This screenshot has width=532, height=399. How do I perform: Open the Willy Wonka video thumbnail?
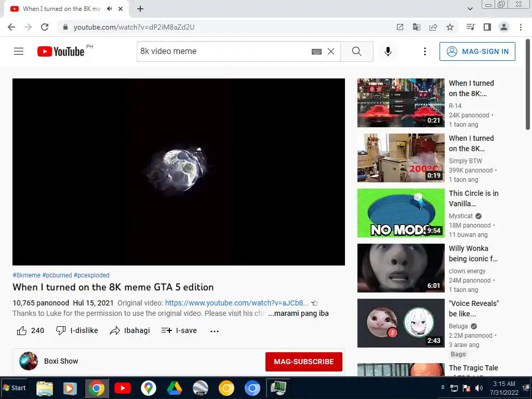tap(401, 268)
